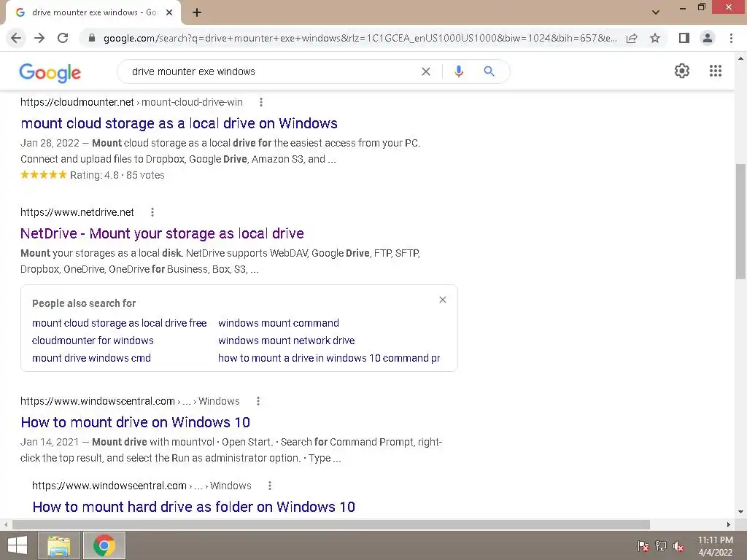Click vertical scrollbar thumb
This screenshot has height=560, width=747.
tap(740, 222)
